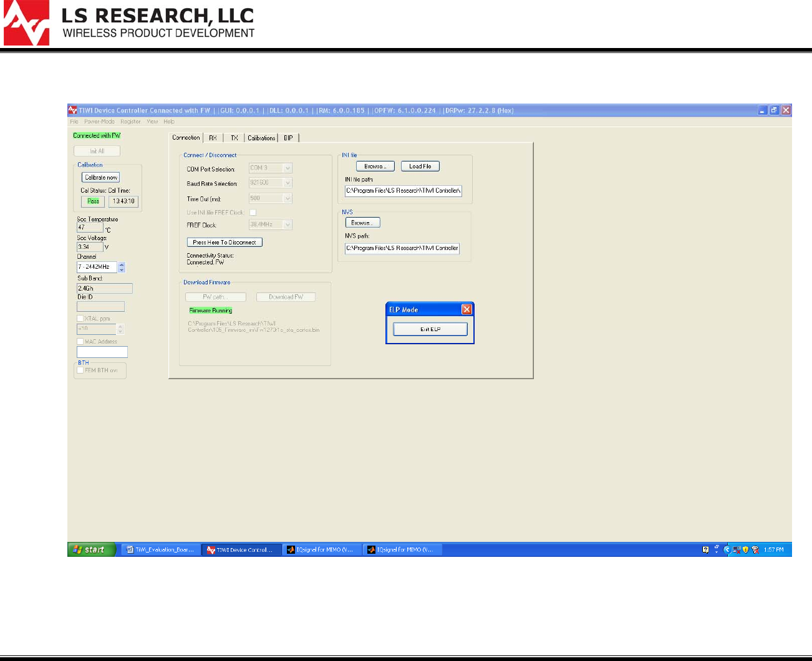Click the Sub Band field
The image size is (812, 661).
105,288
